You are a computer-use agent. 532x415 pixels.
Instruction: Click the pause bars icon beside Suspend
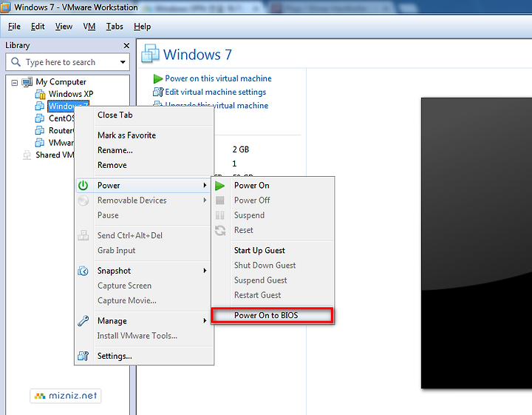pos(220,215)
